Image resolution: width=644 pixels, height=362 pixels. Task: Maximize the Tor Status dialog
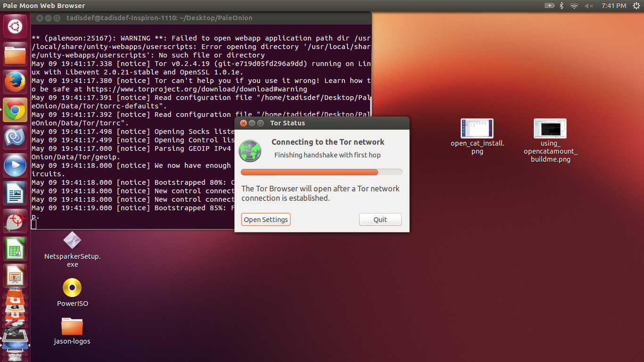pos(260,123)
